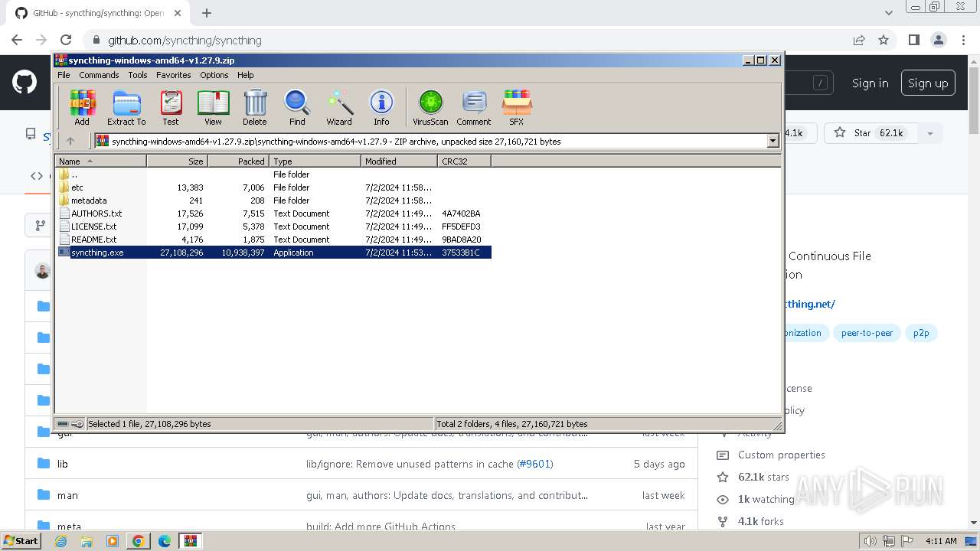
Task: Open Chrome from the taskbar
Action: point(138,541)
